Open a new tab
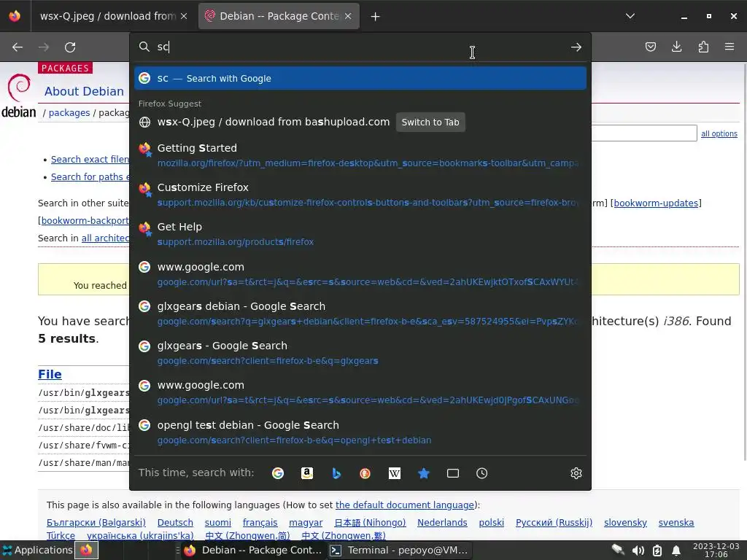 click(x=376, y=17)
